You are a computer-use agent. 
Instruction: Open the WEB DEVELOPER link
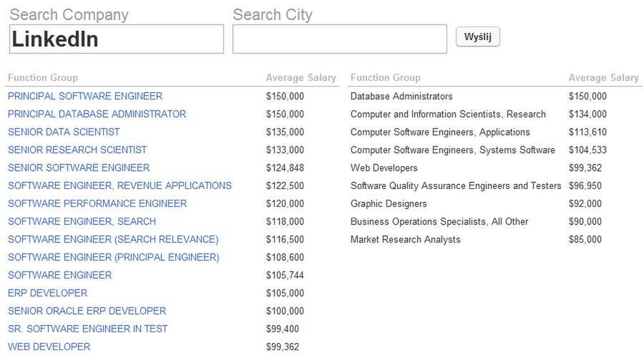pos(49,347)
